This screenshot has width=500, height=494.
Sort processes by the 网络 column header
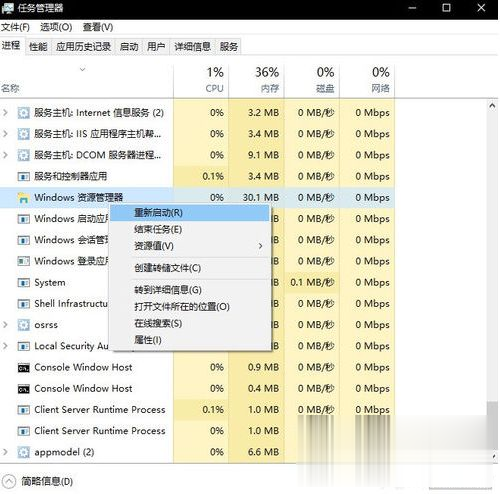tap(367, 80)
